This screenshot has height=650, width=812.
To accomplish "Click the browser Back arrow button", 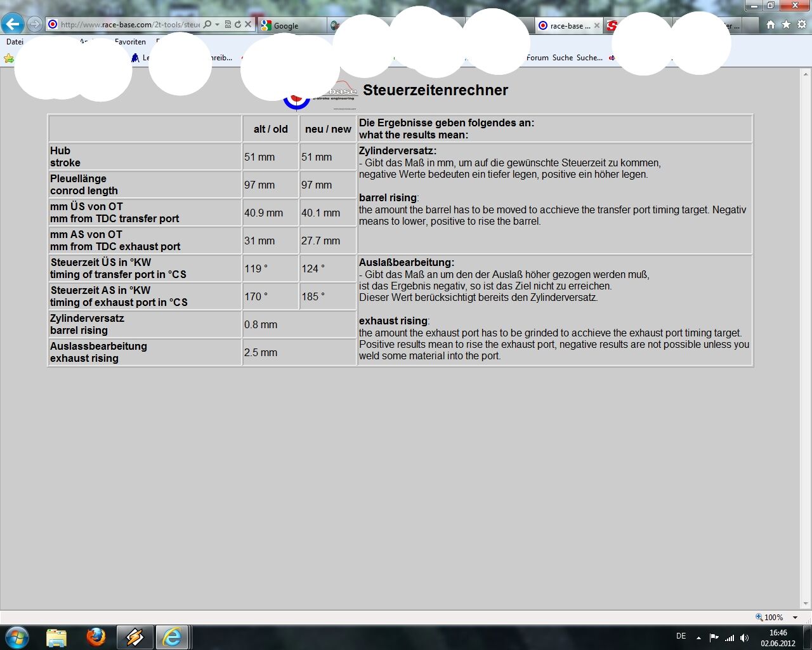I will (12, 25).
